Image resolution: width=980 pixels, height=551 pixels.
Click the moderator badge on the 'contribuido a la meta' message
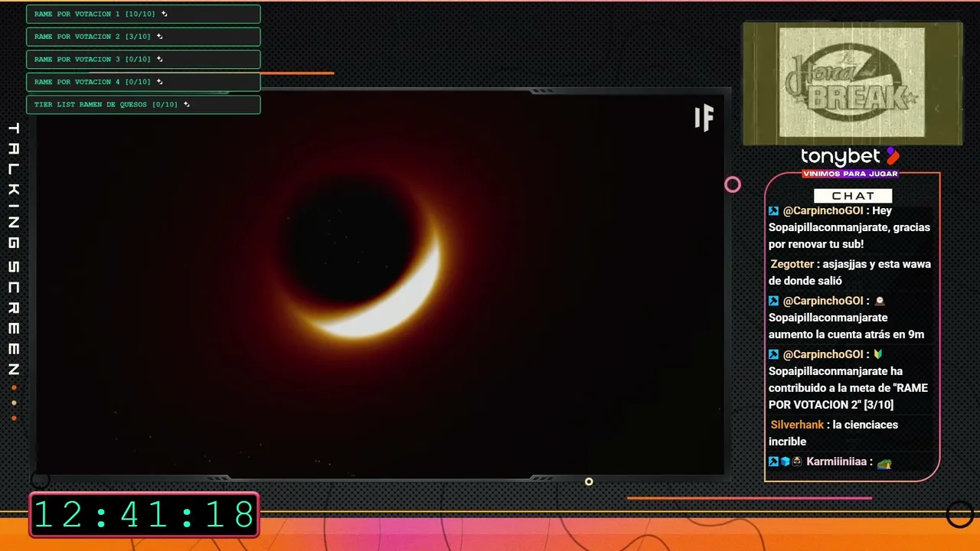[774, 354]
